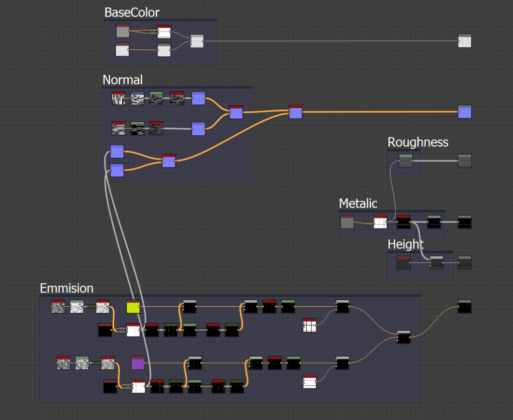513x420 pixels.
Task: Click the Normal frame title
Action: [122, 80]
